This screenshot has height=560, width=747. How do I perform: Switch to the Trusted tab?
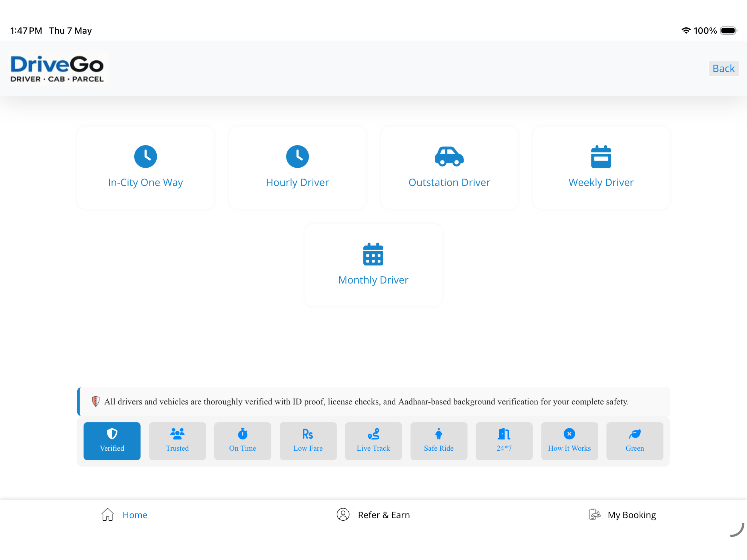[177, 441]
